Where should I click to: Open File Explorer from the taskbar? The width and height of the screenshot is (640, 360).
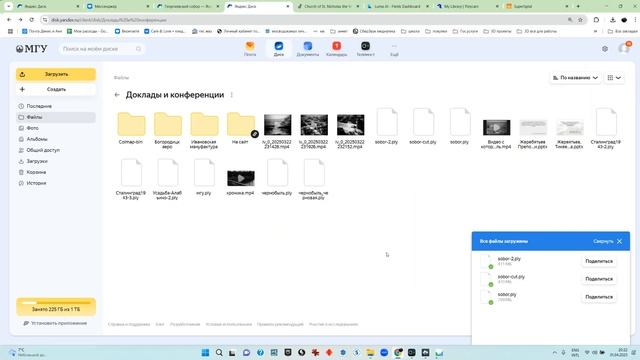(370, 353)
